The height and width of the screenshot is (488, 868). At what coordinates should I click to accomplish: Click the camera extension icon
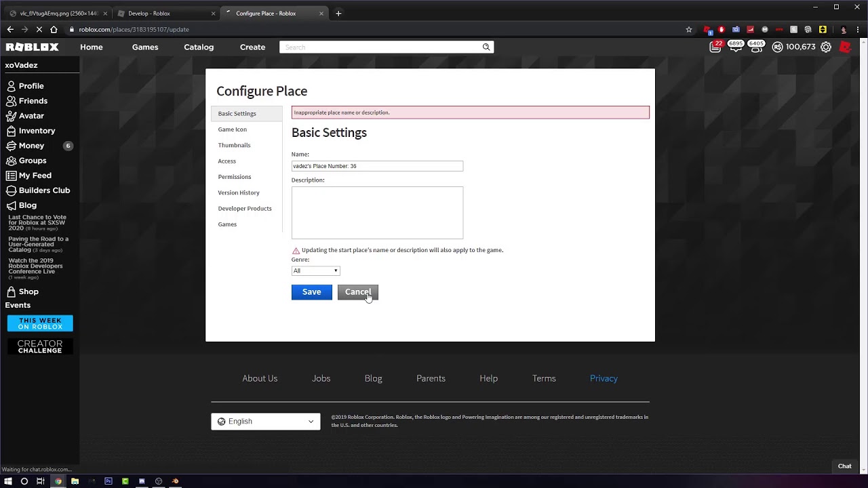click(x=736, y=30)
